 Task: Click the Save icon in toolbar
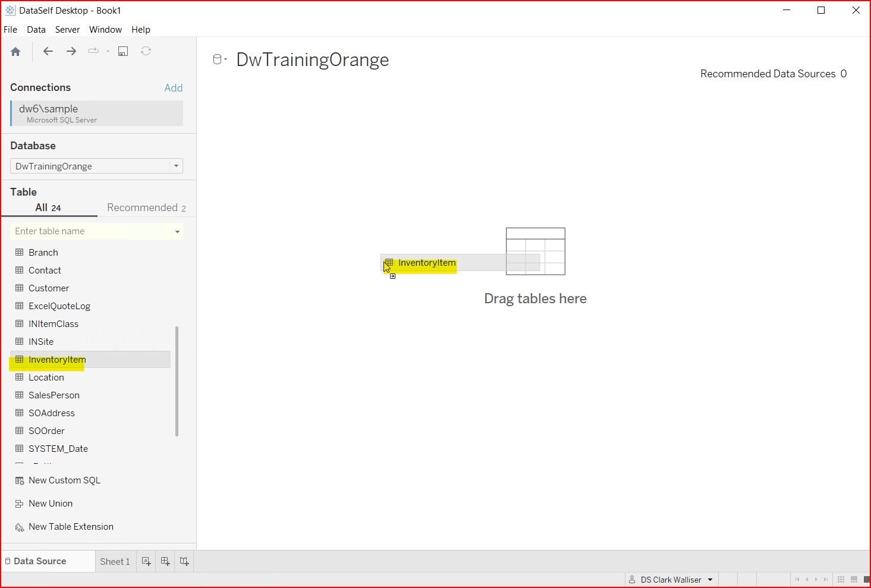[x=123, y=52]
